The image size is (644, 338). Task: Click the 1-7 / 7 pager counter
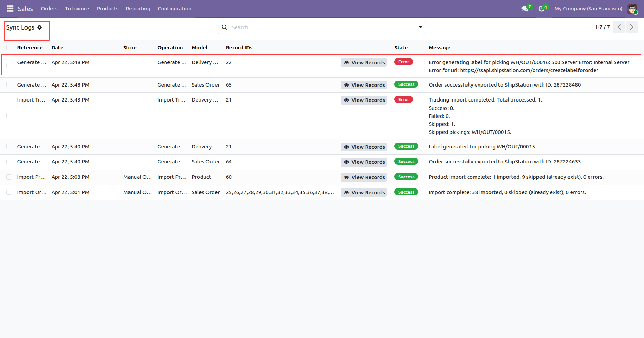[x=602, y=27]
